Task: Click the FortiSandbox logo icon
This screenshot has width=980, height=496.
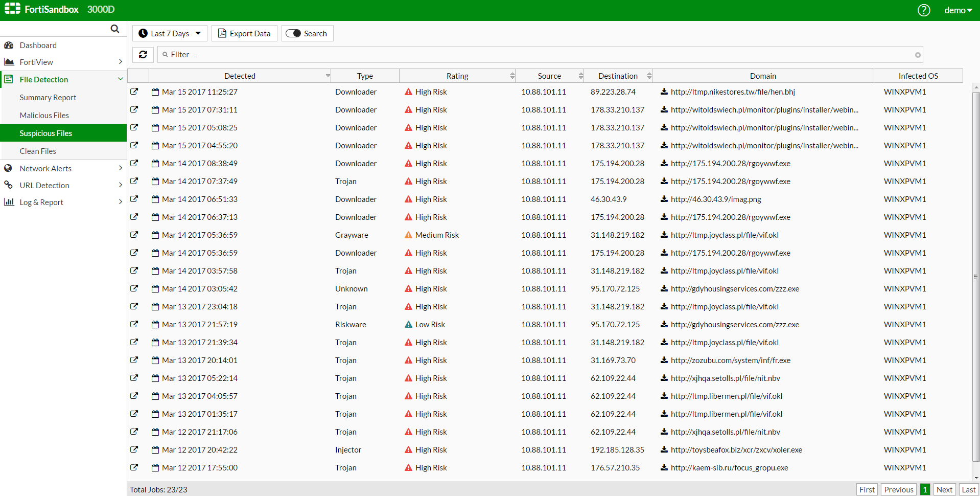Action: [12, 9]
